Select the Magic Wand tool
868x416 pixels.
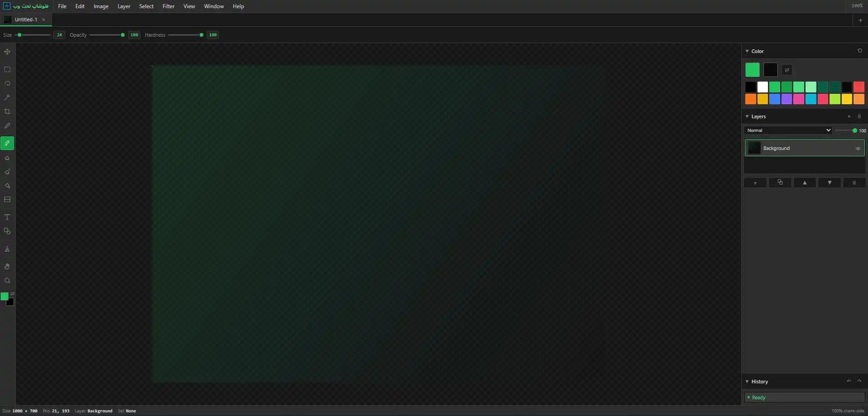pyautogui.click(x=7, y=97)
